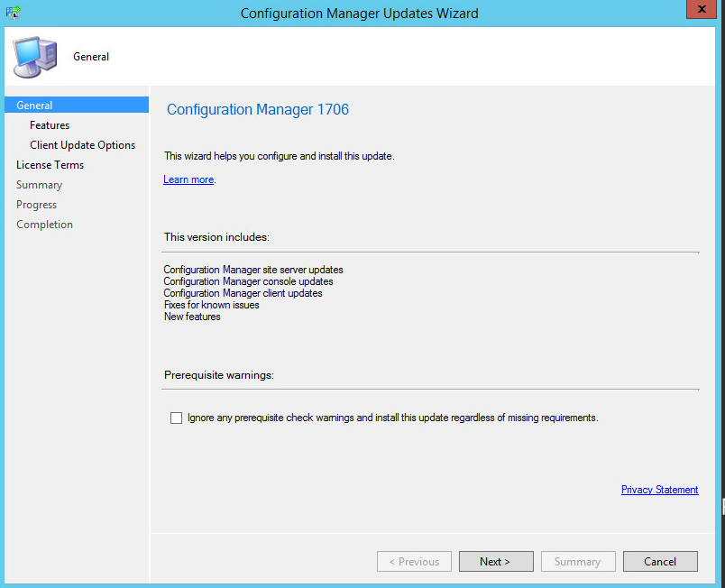
Task: Click 'Configuration Manager console updates' line
Action: (x=248, y=281)
